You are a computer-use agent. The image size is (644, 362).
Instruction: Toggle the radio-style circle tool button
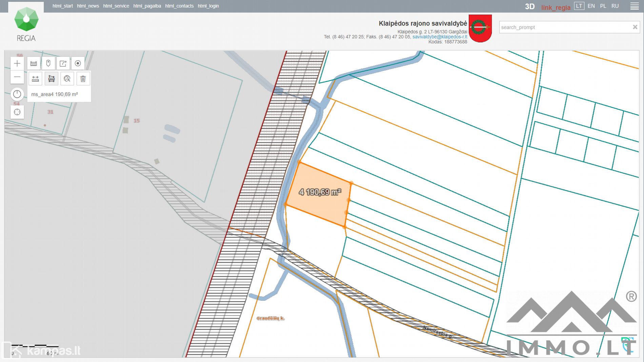coord(78,63)
